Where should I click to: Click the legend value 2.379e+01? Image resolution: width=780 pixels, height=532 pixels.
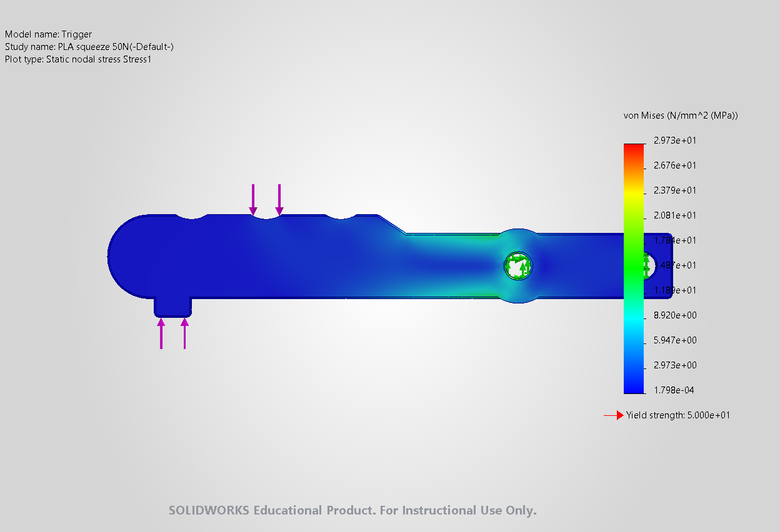674,190
